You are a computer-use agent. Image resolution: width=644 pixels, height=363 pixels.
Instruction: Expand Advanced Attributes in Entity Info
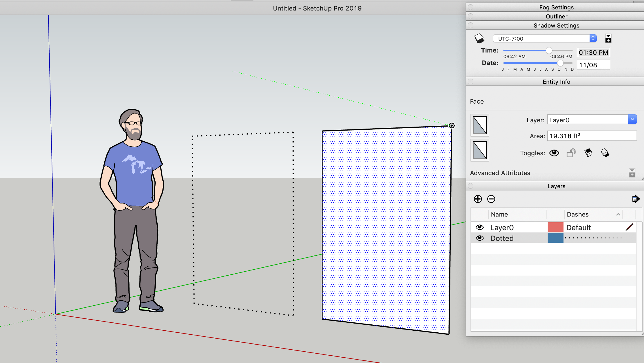[x=632, y=173]
